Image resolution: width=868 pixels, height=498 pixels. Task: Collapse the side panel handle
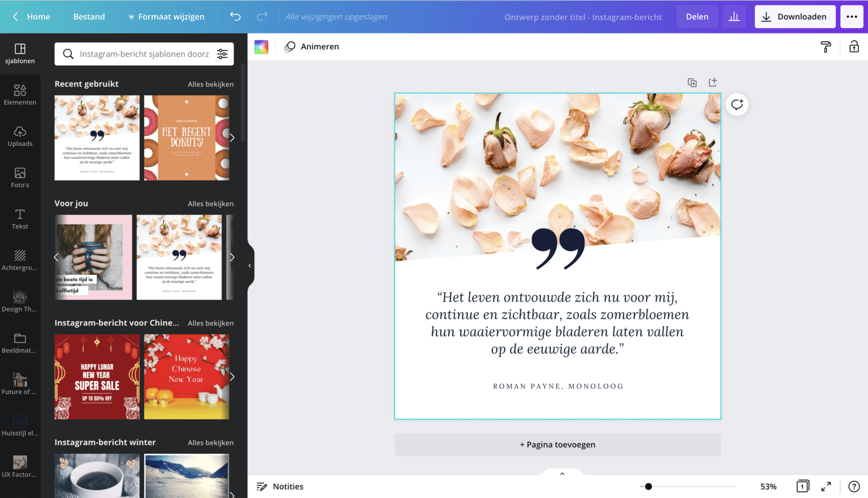click(x=250, y=266)
